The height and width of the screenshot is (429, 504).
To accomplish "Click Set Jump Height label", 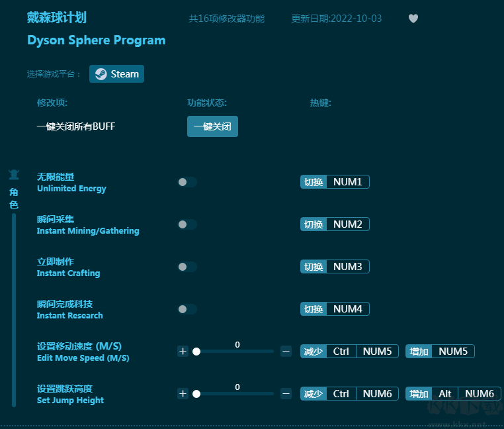I will coord(70,401).
